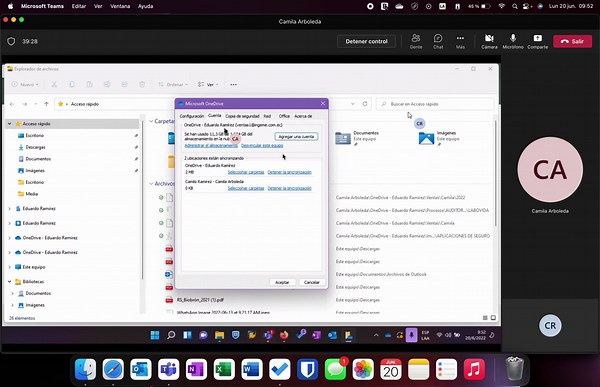Open the Más options menu in Teams

pyautogui.click(x=460, y=41)
